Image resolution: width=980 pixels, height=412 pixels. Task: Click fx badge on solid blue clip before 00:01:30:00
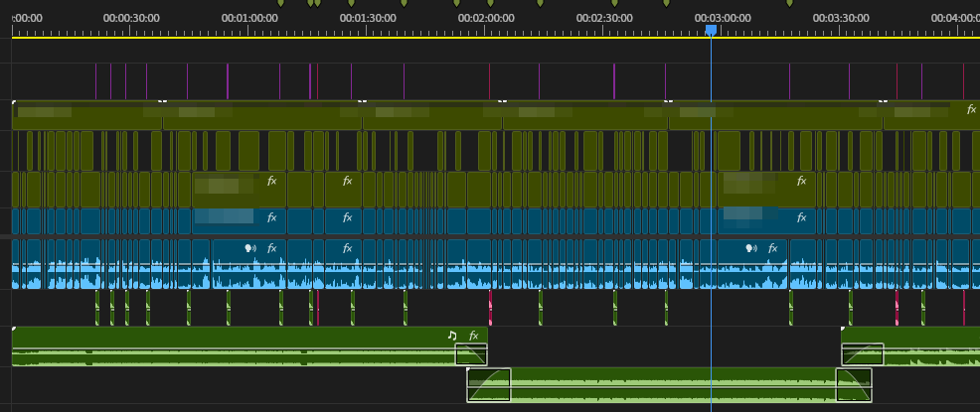point(348,217)
